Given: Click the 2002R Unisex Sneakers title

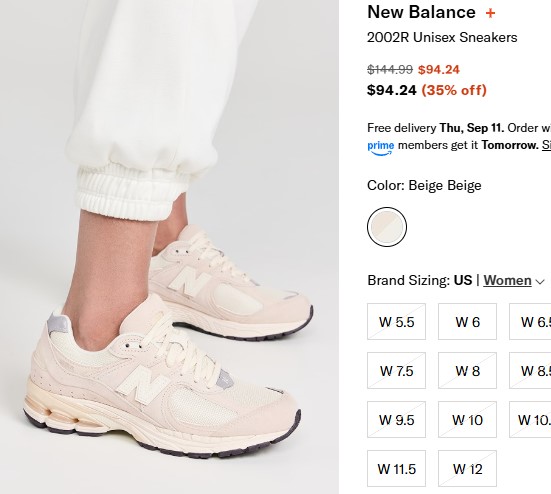Looking at the screenshot, I should pos(442,37).
